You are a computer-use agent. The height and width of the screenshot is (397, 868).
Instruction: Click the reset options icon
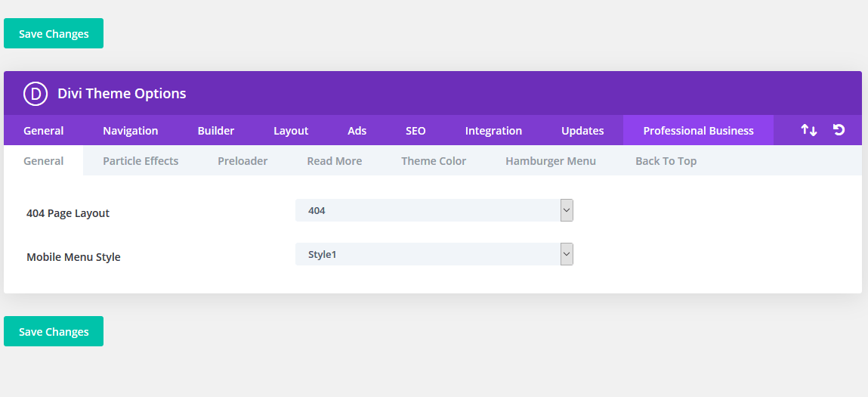(839, 130)
